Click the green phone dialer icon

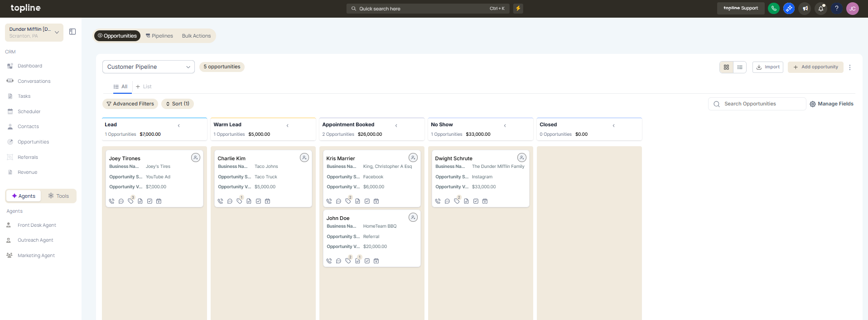pos(774,8)
